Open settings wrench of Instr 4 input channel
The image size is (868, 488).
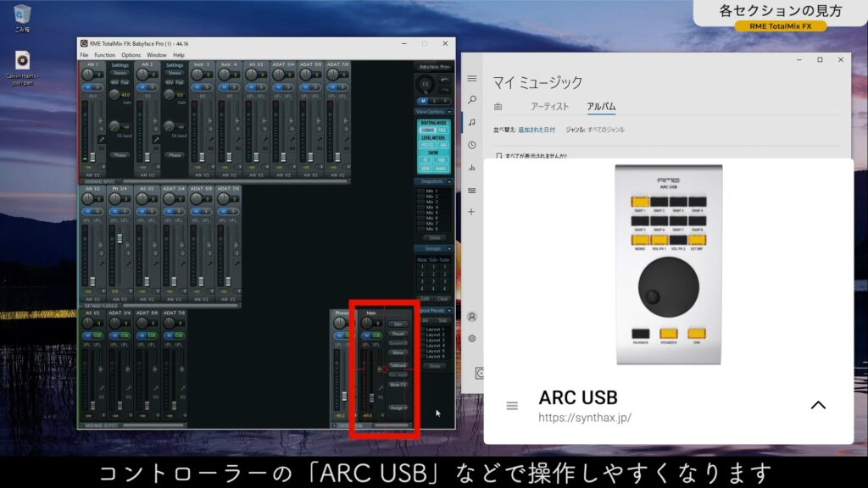pyautogui.click(x=237, y=140)
